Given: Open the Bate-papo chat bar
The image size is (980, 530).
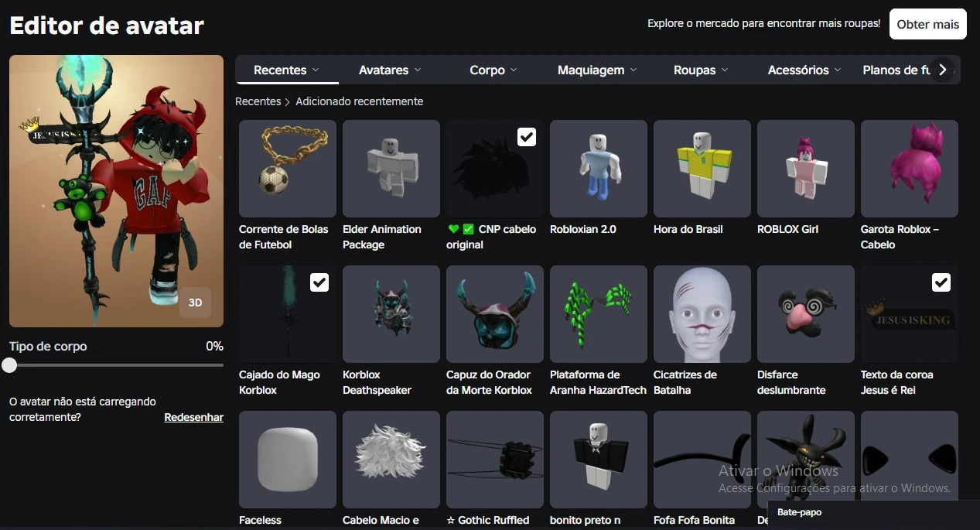Looking at the screenshot, I should (874, 512).
